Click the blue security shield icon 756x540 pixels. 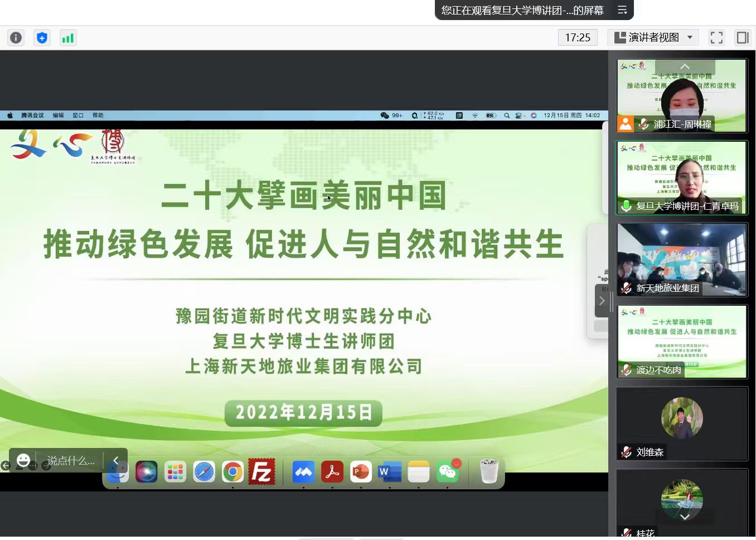click(x=42, y=37)
